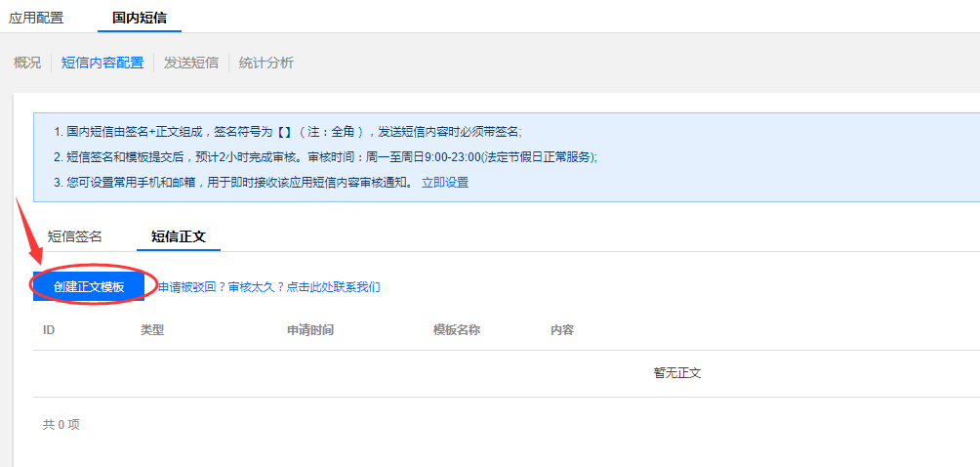The width and height of the screenshot is (980, 467).
Task: Select the 短信正文 tab
Action: tap(179, 236)
